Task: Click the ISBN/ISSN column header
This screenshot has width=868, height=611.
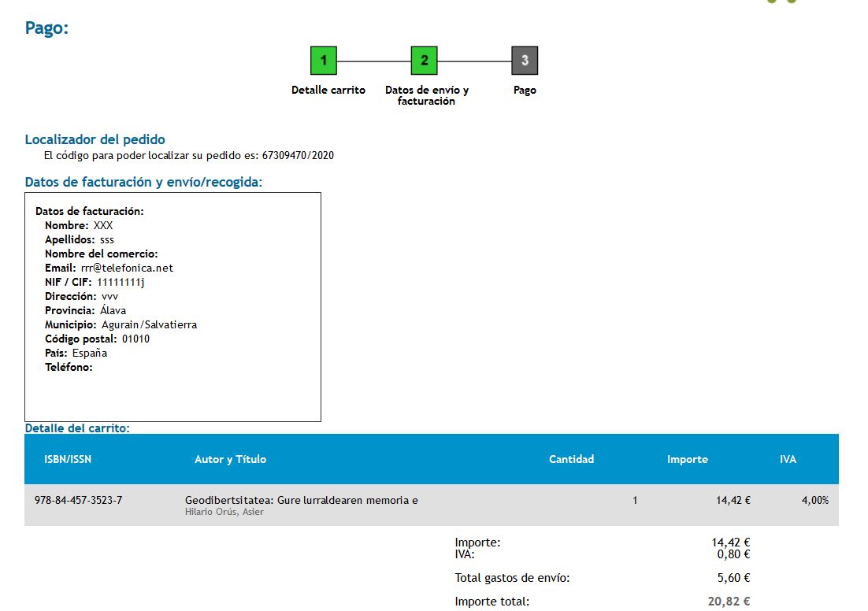Action: coord(67,459)
